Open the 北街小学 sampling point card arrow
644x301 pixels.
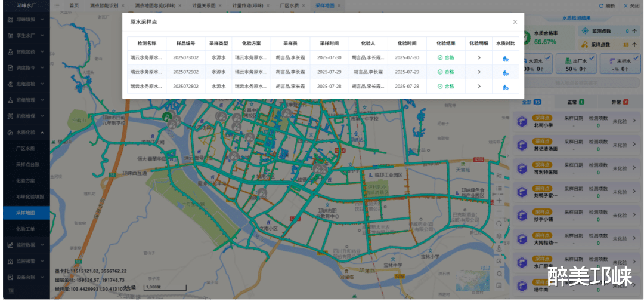point(634,122)
